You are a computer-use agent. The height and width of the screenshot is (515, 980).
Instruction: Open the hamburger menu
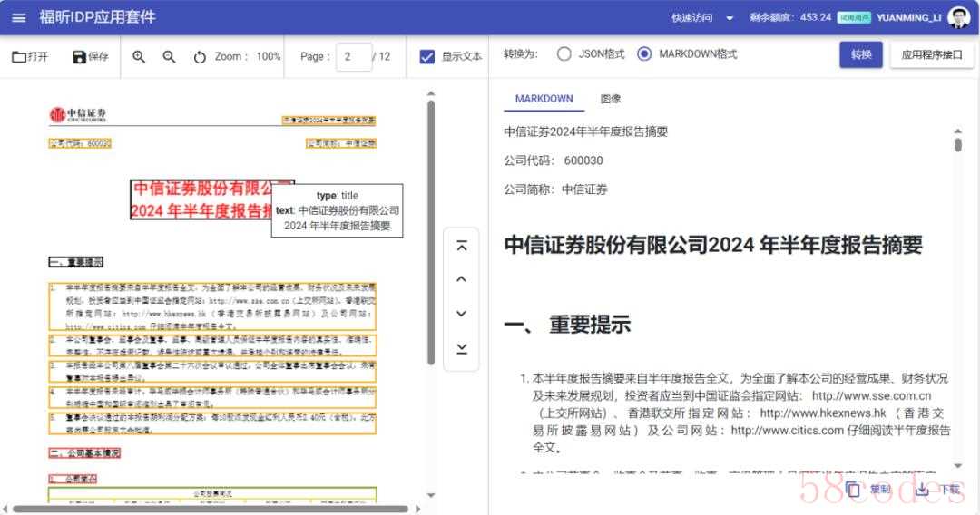coord(19,17)
